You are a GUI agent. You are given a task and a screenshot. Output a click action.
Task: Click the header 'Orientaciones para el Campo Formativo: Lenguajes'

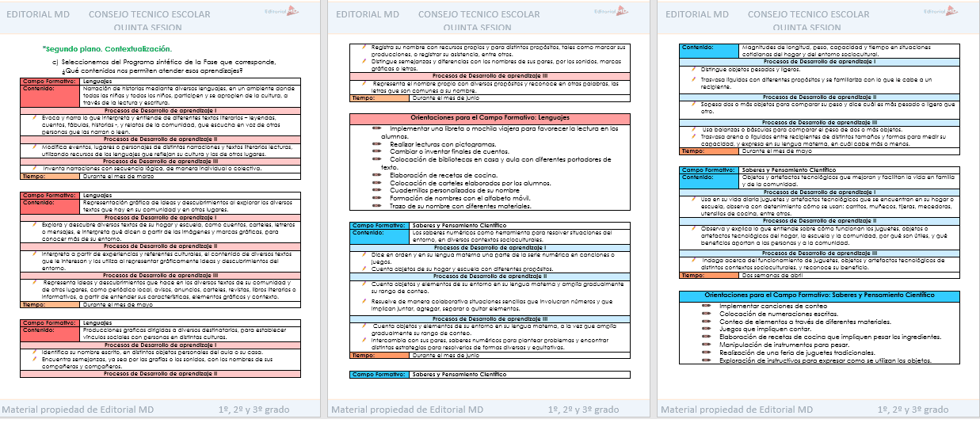click(491, 118)
